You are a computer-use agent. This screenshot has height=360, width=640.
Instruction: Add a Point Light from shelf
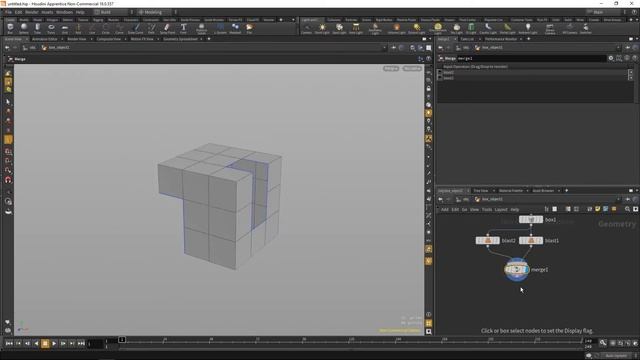click(322, 29)
